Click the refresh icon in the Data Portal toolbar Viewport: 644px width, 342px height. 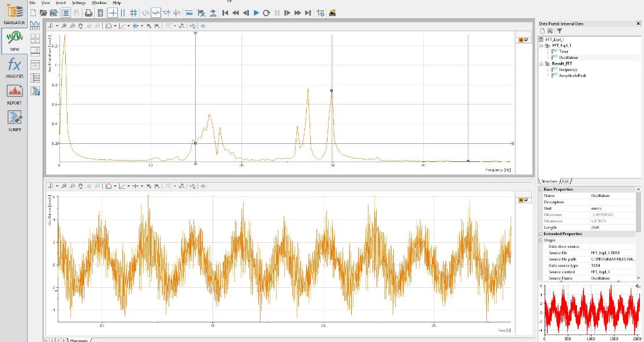[550, 31]
